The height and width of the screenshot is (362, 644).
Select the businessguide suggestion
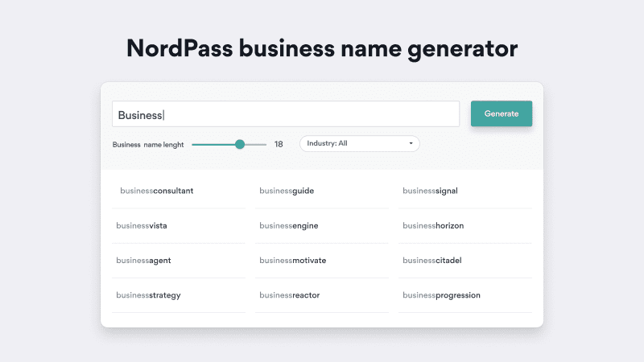coord(287,191)
